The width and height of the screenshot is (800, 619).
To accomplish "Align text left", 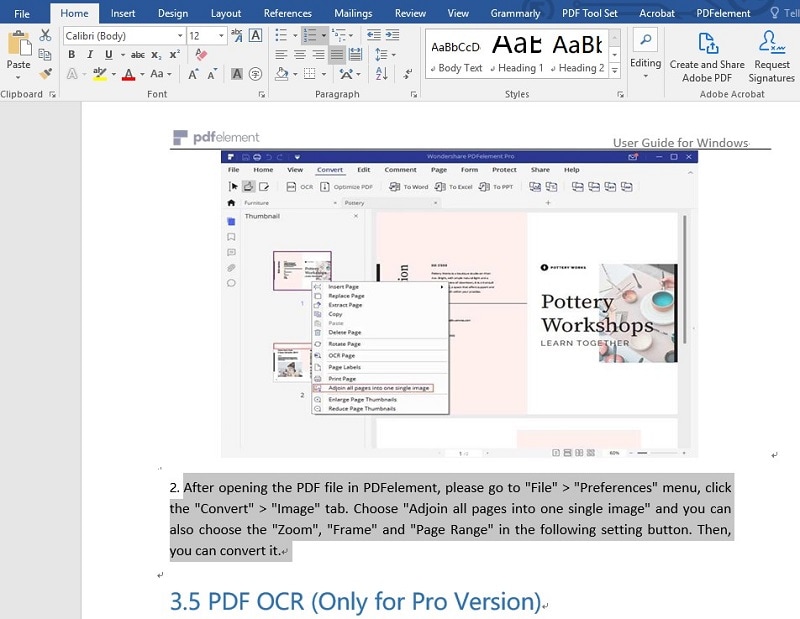I will click(281, 55).
